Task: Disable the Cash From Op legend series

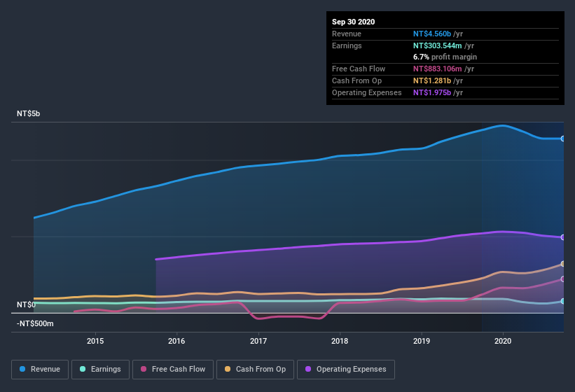Action: [254, 369]
